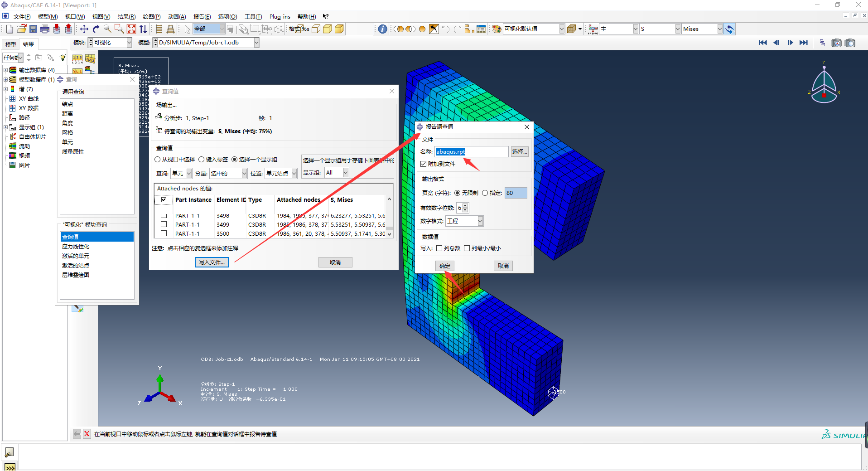Open the '可视化默认值' dropdown

pos(562,29)
